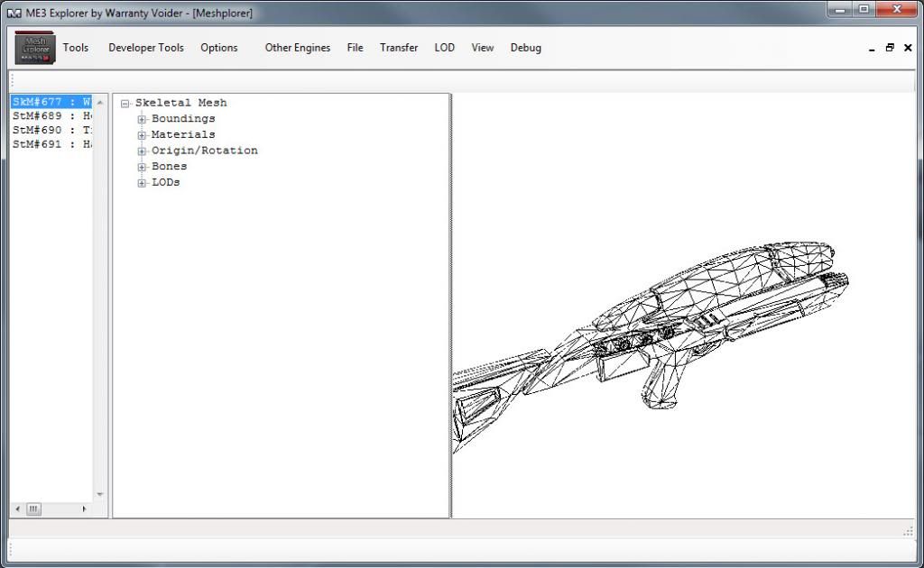Restore the Meshplorer child window
This screenshot has width=924, height=568.
click(x=890, y=49)
